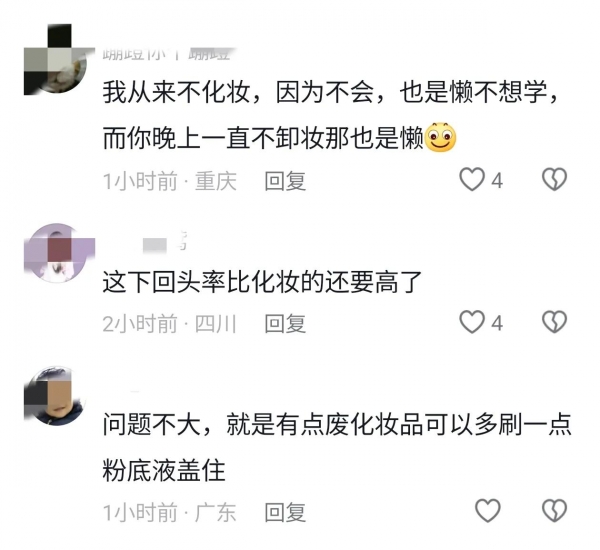
Task: Dislike the Guangdong comment with broken heart
Action: 554,511
